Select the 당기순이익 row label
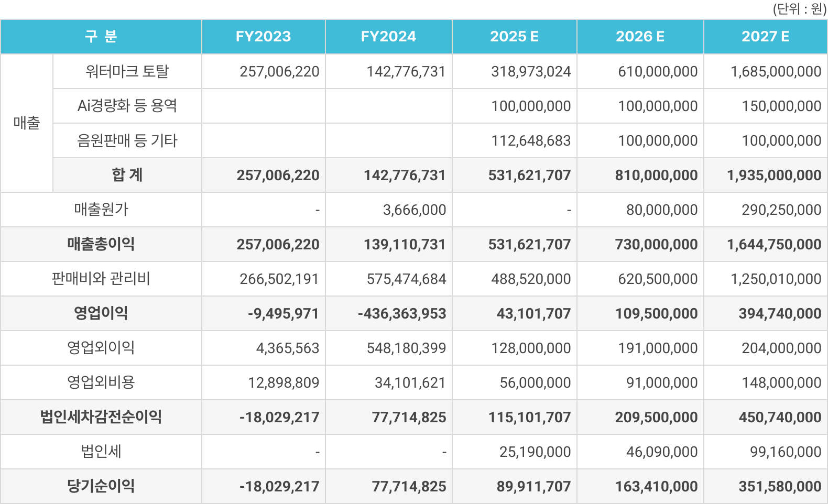 101,486
